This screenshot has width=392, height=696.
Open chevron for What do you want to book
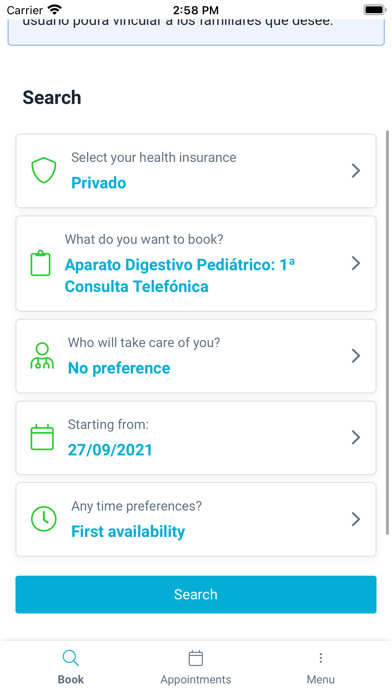point(356,263)
